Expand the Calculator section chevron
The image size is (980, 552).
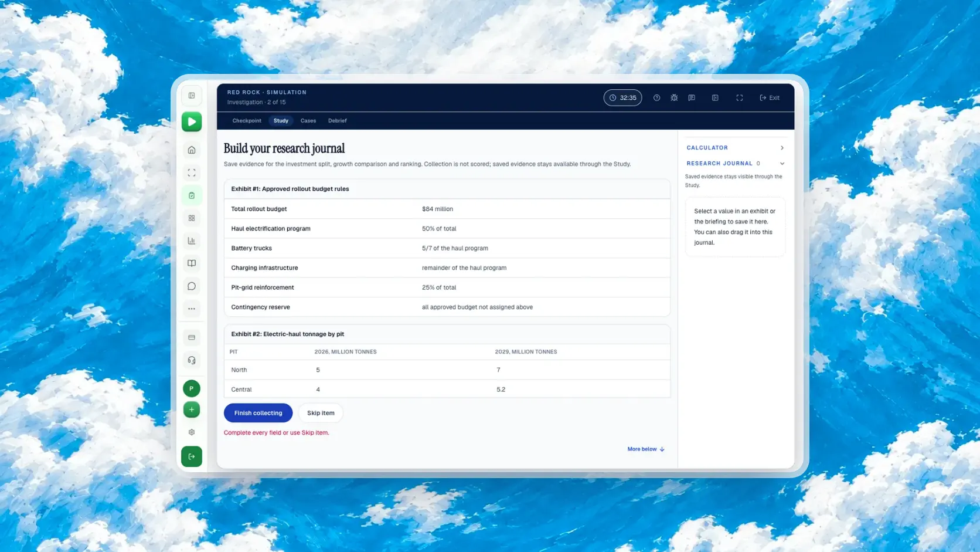pyautogui.click(x=782, y=148)
